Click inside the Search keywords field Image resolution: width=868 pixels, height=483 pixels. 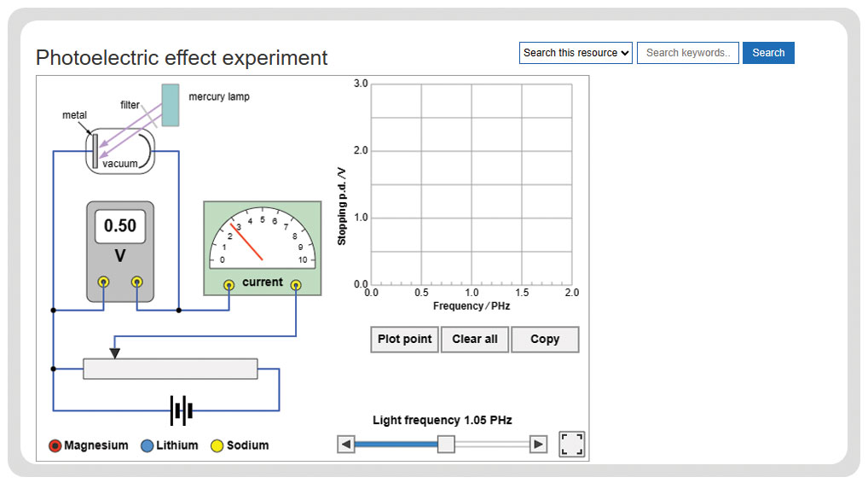(688, 53)
